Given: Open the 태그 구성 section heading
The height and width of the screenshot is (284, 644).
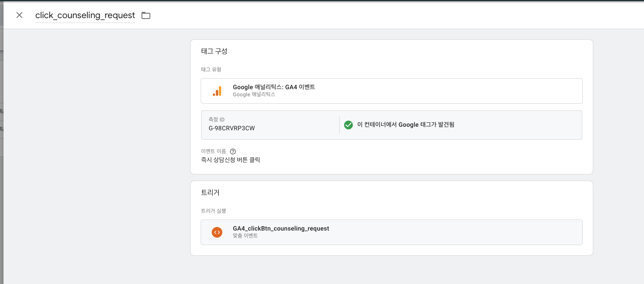Looking at the screenshot, I should pyautogui.click(x=214, y=51).
